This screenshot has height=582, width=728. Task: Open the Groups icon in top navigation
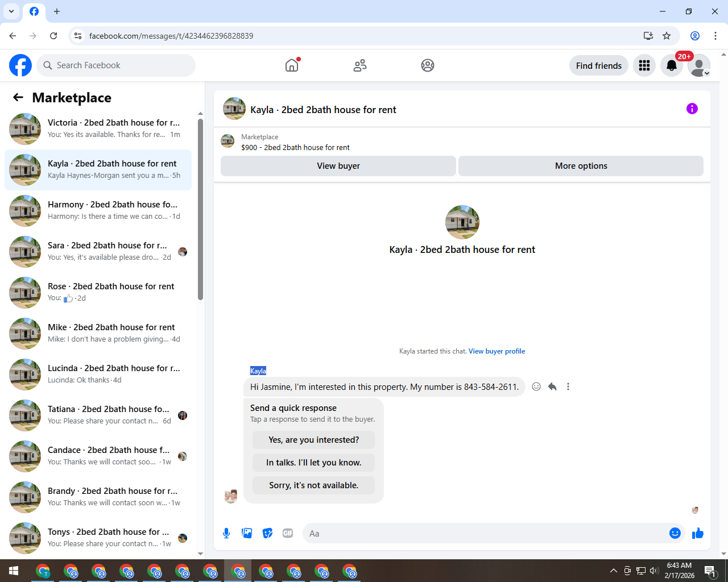(x=428, y=65)
